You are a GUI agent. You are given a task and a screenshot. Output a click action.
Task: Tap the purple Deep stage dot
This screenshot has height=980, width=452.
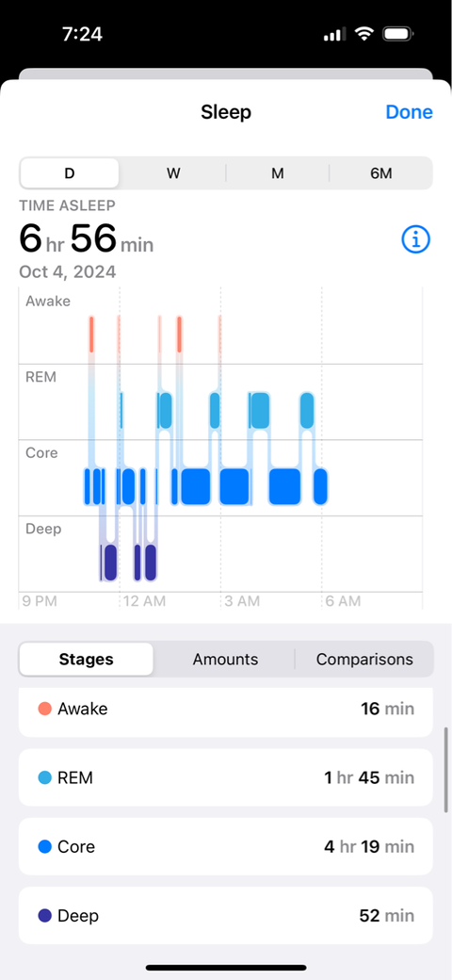pos(45,916)
